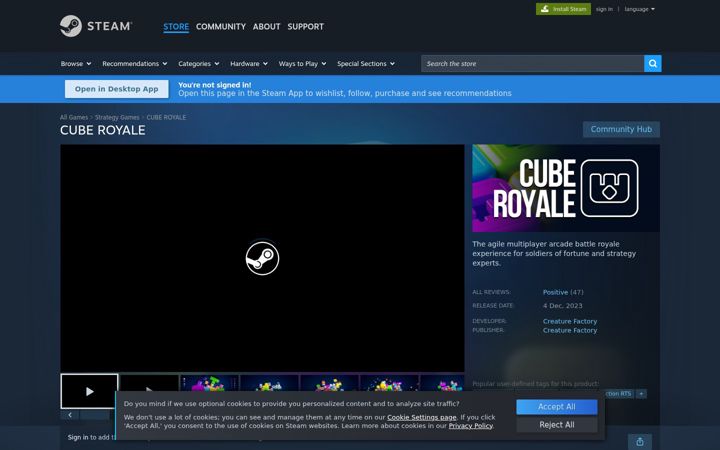Open the Hardware dropdown menu
Screen dimensions: 720x450
tap(248, 63)
